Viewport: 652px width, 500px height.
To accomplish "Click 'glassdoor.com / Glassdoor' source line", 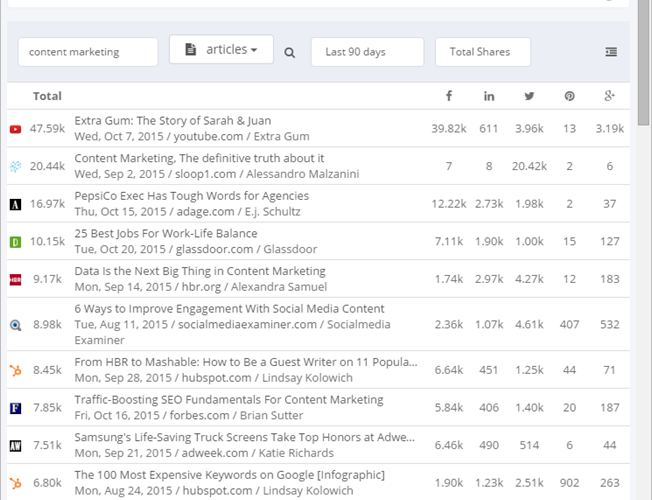I will 246,249.
